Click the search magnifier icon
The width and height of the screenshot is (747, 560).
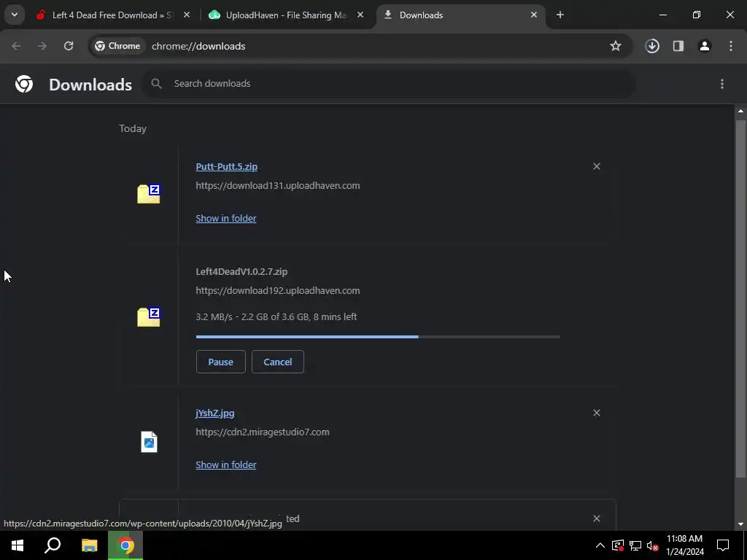tap(156, 84)
